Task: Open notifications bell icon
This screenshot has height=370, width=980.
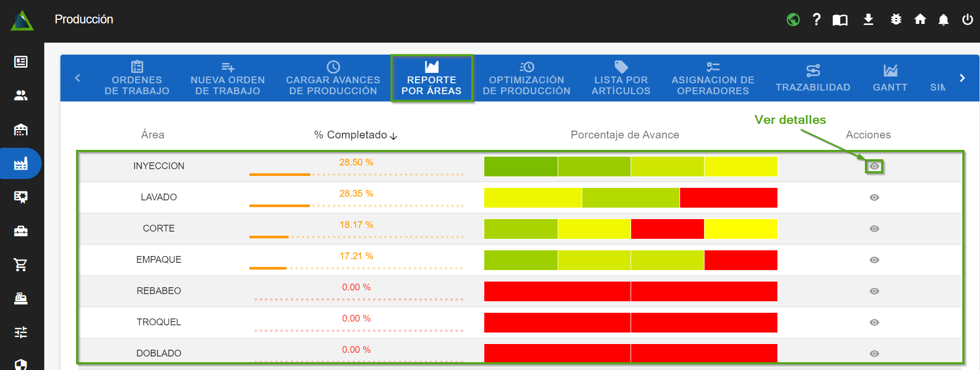Action: click(943, 20)
